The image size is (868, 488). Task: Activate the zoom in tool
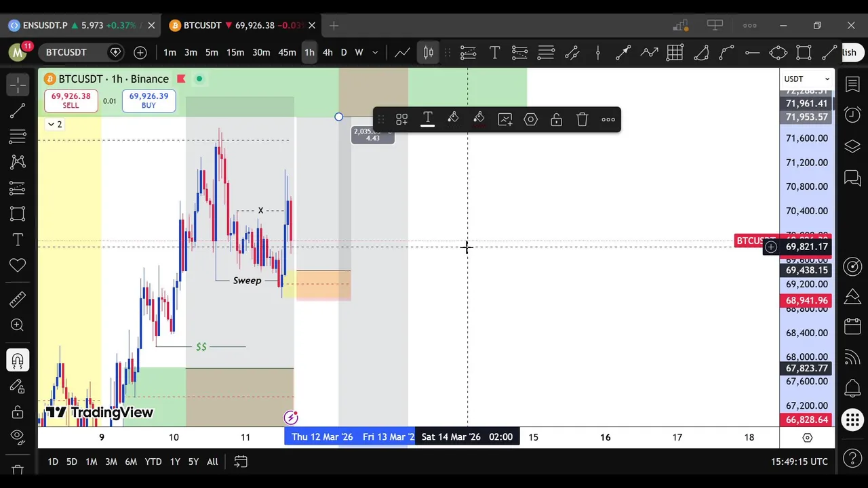click(18, 325)
